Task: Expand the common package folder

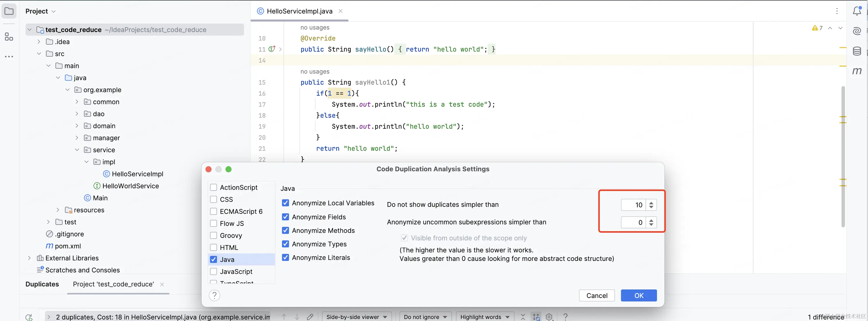Action: (77, 102)
